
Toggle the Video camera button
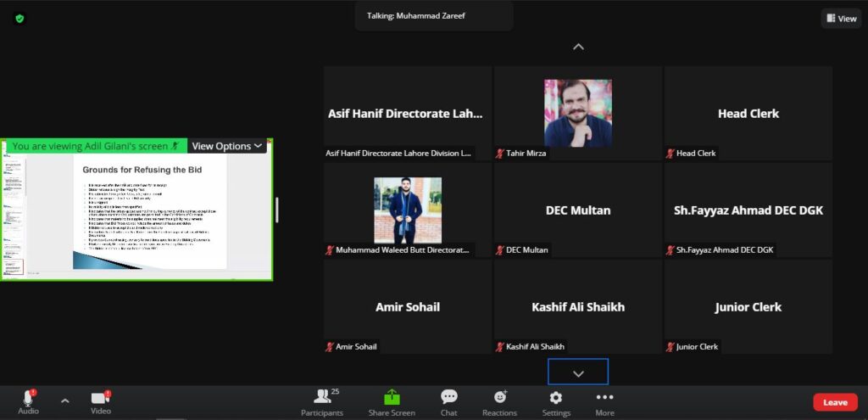[x=101, y=400]
